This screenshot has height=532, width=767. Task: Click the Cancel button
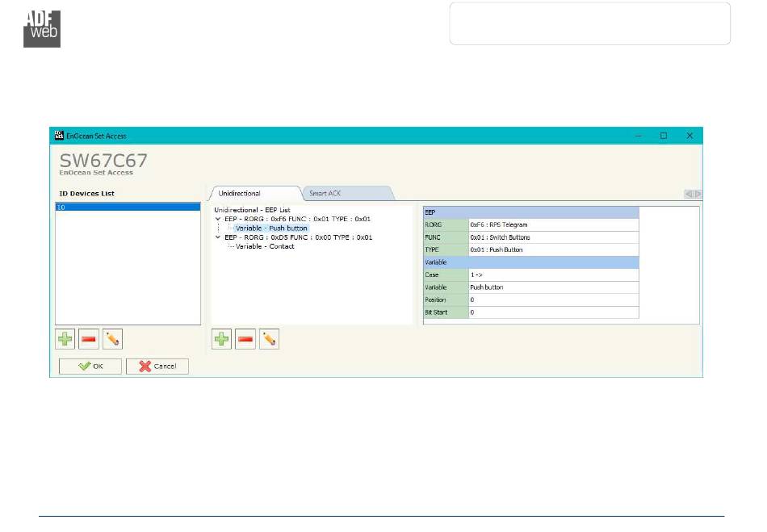click(157, 367)
